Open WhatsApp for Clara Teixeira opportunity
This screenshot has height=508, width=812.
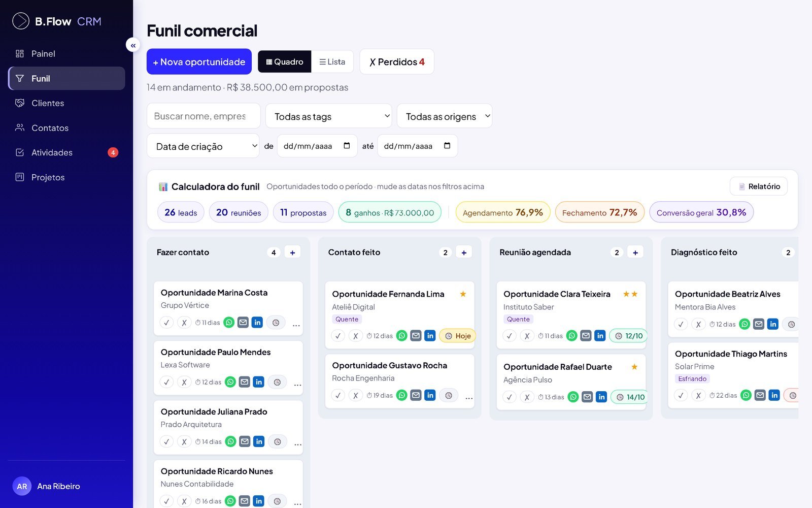(x=572, y=336)
